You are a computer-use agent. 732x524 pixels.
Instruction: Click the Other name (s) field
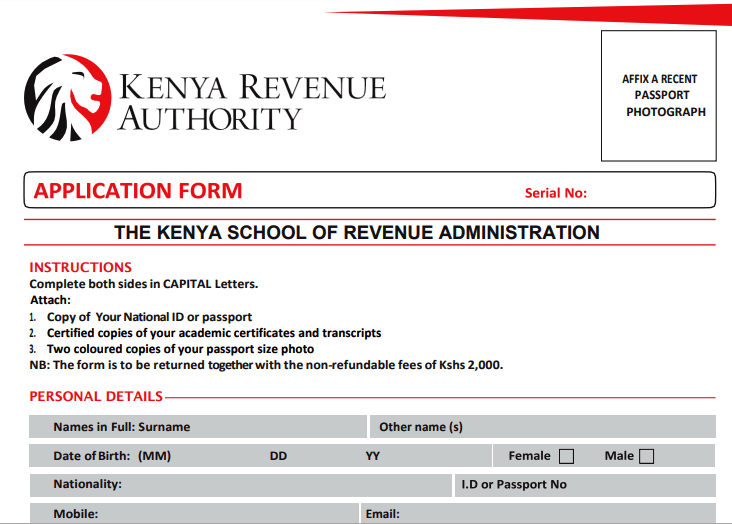coord(542,427)
